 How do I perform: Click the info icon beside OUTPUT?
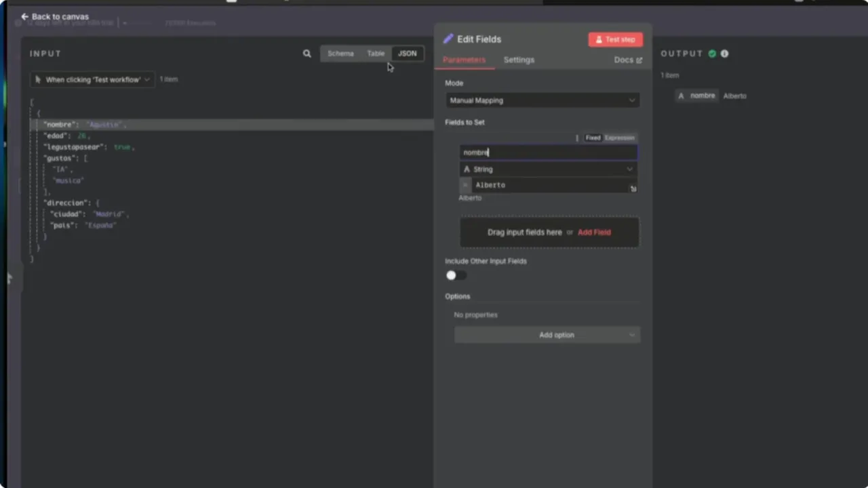(724, 54)
